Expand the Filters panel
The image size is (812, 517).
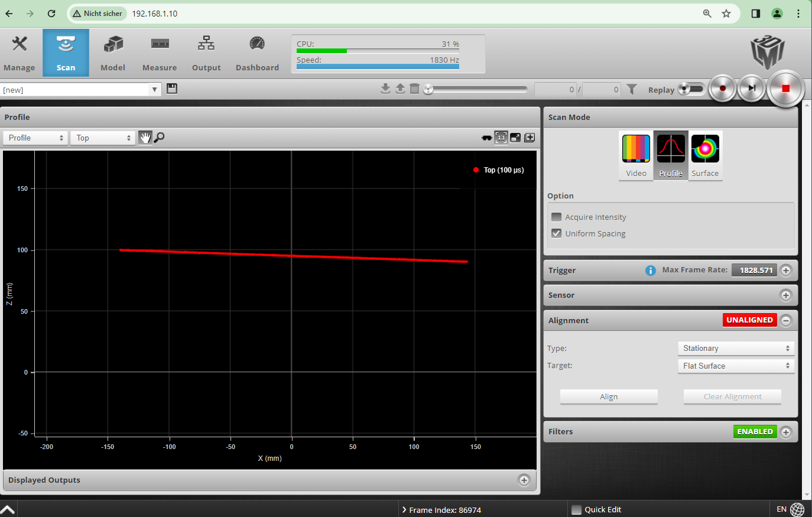tap(786, 432)
